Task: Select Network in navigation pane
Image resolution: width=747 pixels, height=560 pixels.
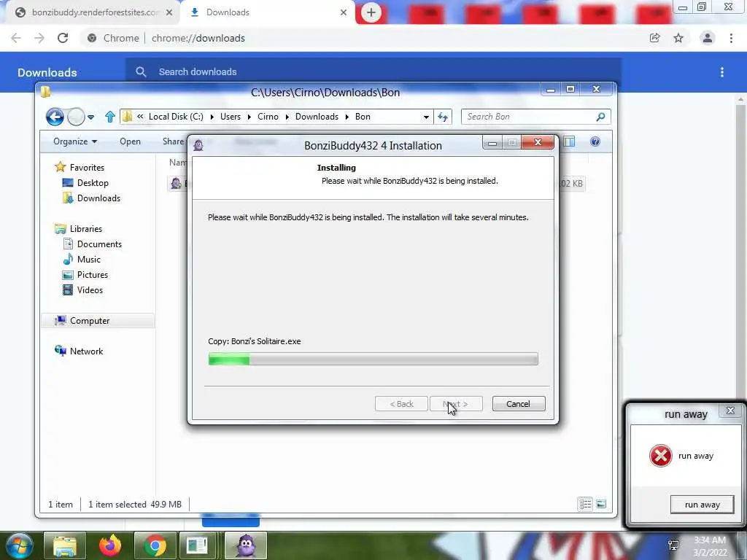Action: click(86, 351)
